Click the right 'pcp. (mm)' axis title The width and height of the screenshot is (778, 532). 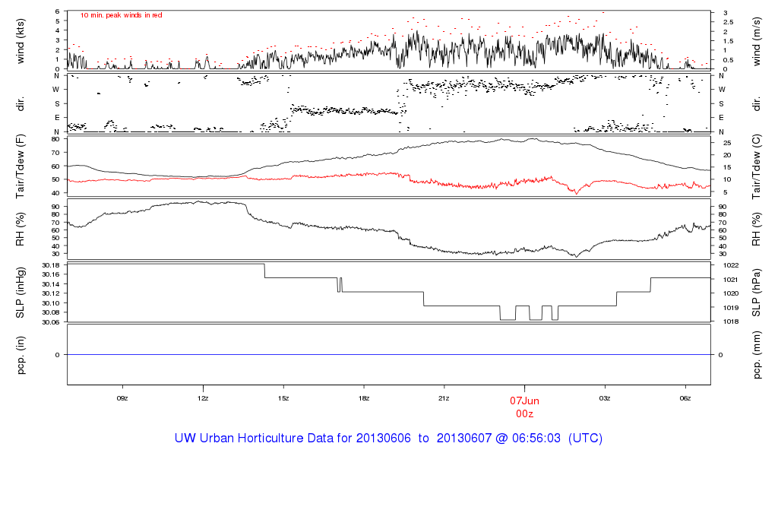coord(756,355)
